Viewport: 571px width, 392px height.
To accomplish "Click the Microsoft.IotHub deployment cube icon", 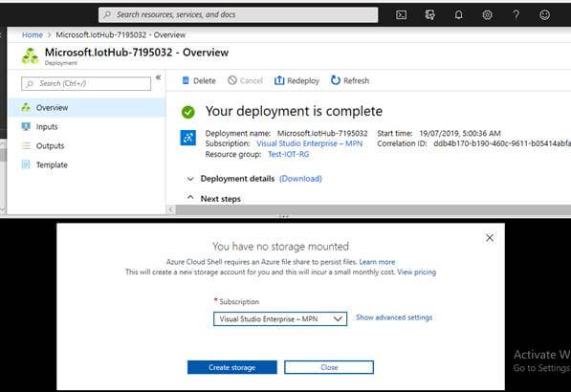I will pos(30,56).
